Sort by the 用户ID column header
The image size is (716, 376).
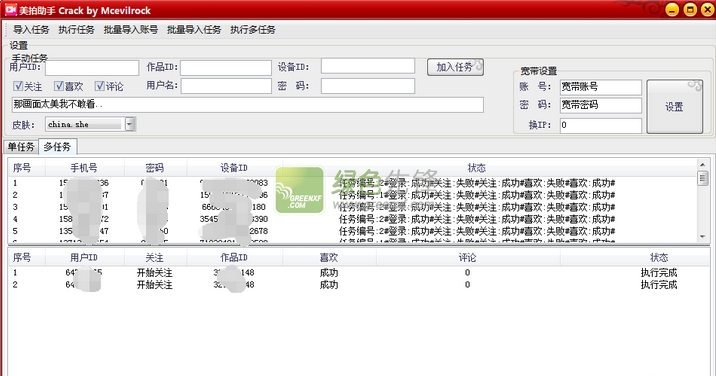(x=84, y=258)
